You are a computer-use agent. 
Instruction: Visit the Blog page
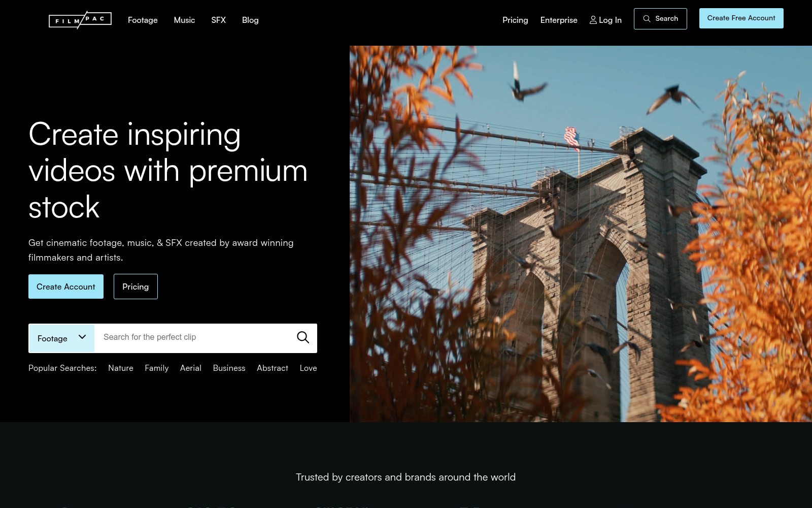[250, 20]
